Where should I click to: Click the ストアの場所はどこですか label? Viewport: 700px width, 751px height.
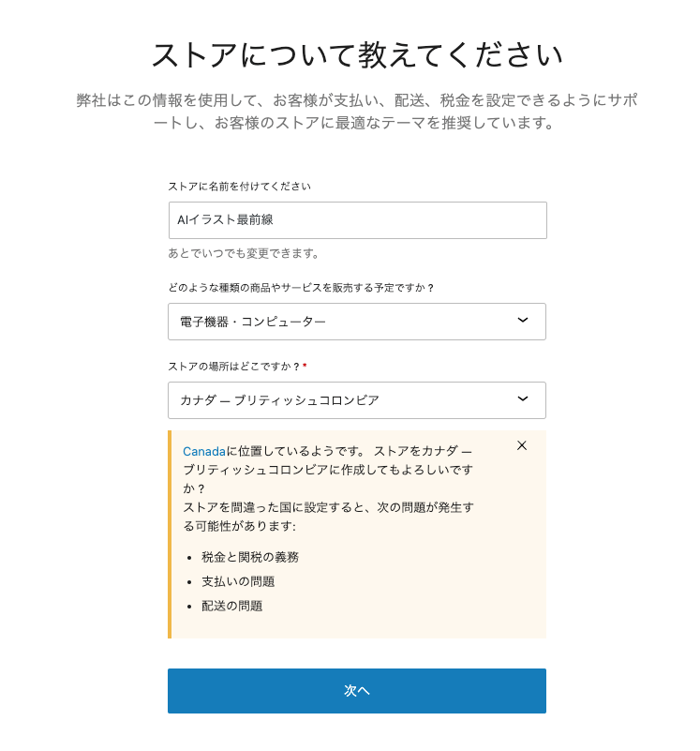click(x=233, y=366)
